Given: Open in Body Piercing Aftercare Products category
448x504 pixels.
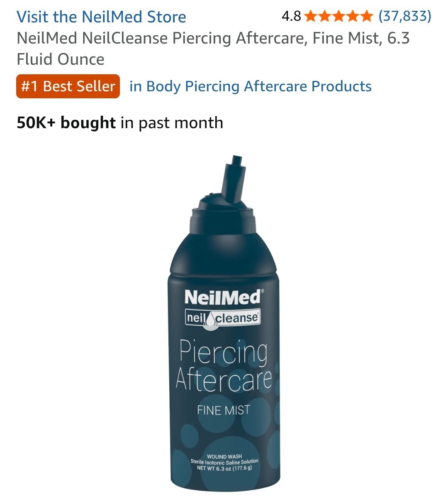Looking at the screenshot, I should coord(251,86).
